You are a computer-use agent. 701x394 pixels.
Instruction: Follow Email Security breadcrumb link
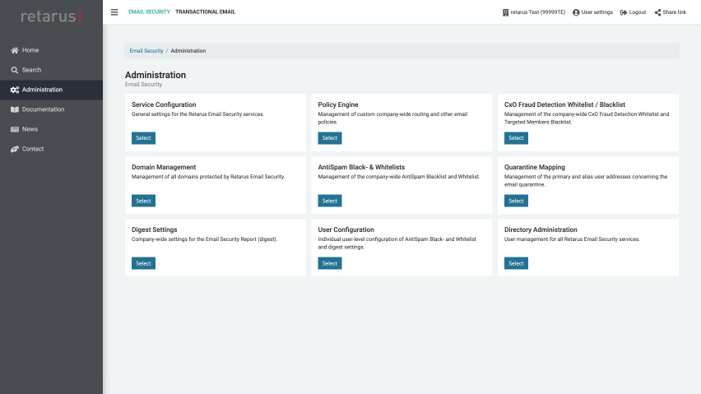(x=146, y=51)
